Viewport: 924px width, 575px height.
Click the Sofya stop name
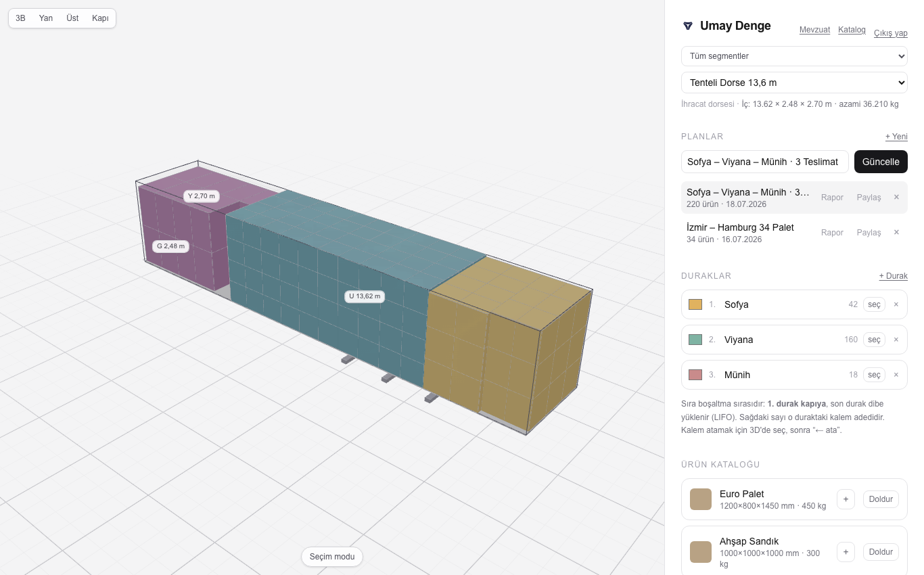(737, 304)
